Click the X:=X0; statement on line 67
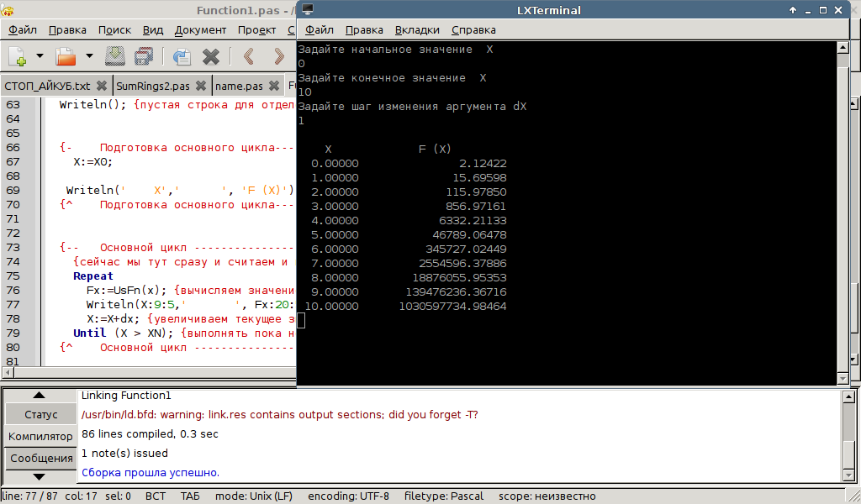861x504 pixels. pos(92,162)
